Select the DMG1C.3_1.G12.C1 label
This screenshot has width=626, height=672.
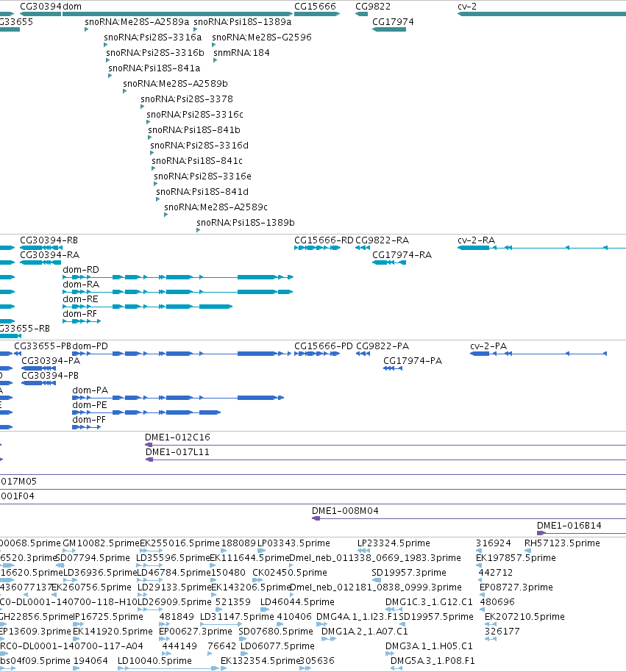coord(429,602)
